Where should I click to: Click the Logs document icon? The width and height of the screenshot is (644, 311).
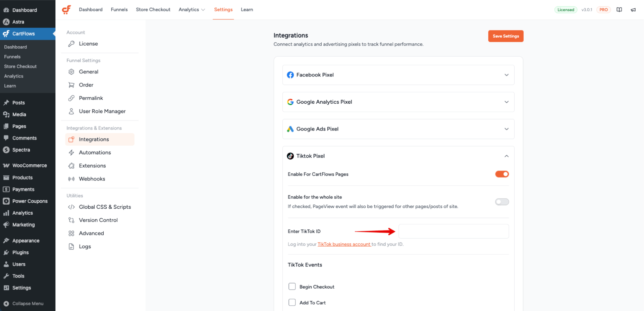pyautogui.click(x=71, y=247)
